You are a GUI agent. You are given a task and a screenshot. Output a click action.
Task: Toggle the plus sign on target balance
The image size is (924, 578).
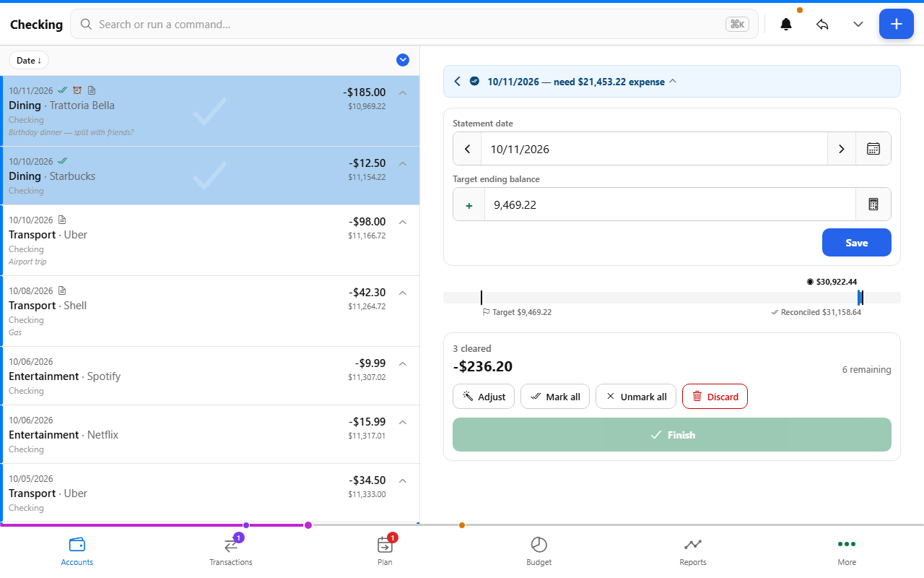(x=469, y=205)
